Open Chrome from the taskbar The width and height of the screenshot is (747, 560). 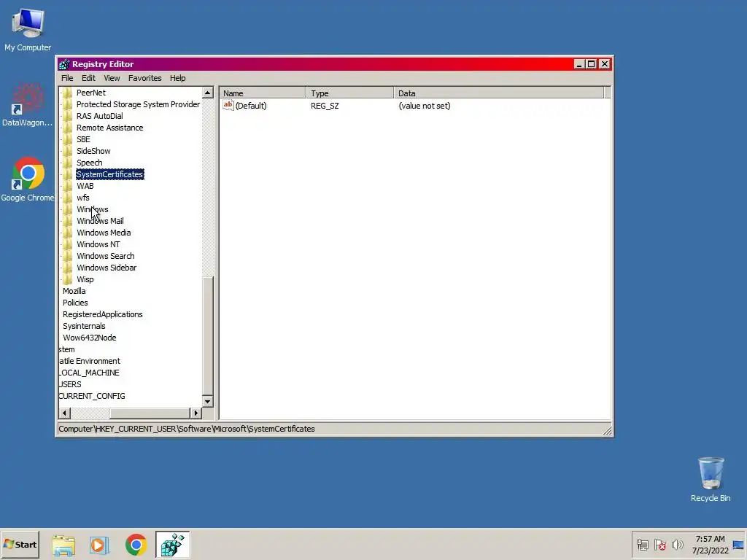(x=136, y=545)
